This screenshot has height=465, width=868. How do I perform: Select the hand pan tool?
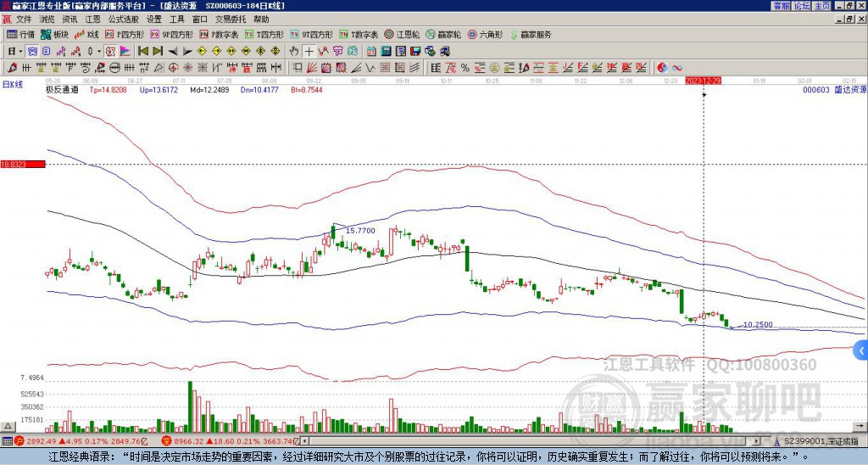293,52
